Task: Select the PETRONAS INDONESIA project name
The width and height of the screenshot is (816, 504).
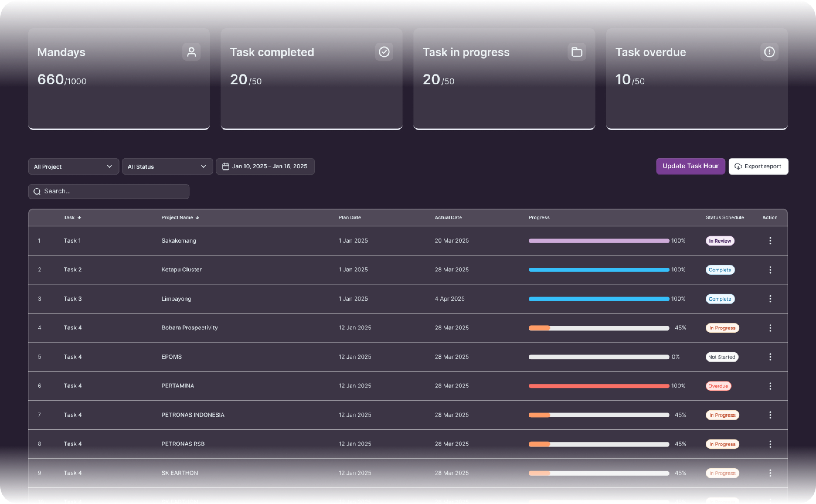Action: tap(193, 415)
